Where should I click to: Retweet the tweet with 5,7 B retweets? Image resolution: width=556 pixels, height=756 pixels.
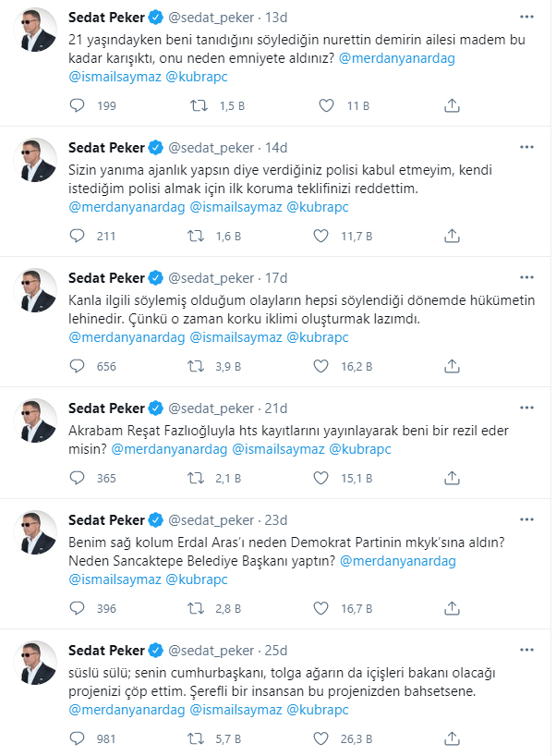(196, 738)
